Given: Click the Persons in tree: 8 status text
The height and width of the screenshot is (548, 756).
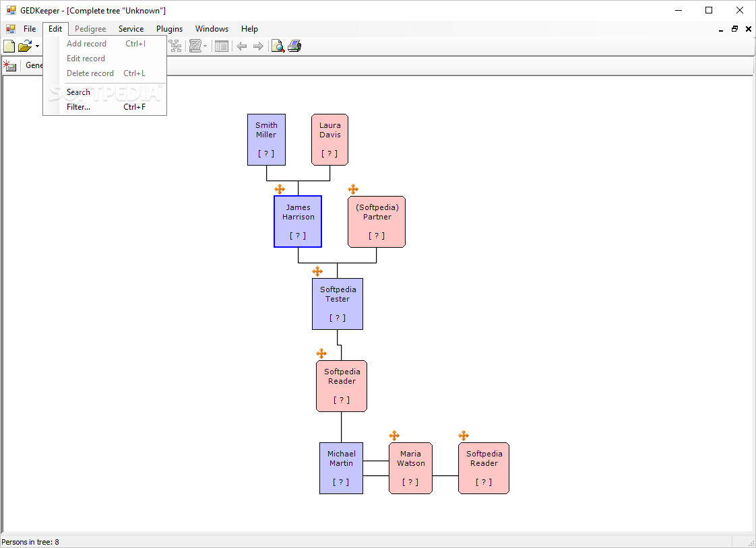Looking at the screenshot, I should 30,542.
